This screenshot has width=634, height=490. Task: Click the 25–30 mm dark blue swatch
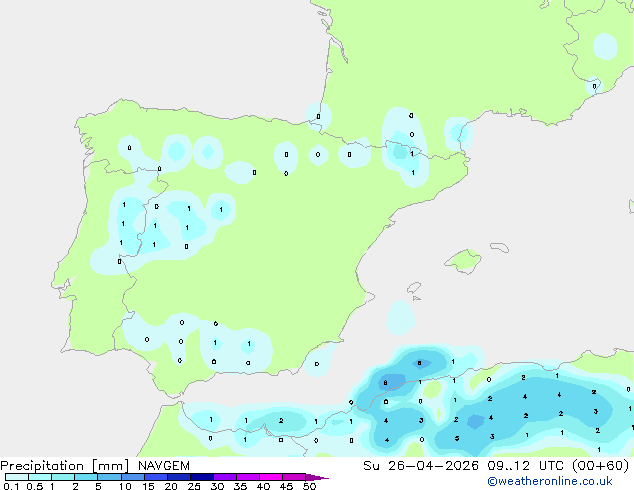[201, 477]
